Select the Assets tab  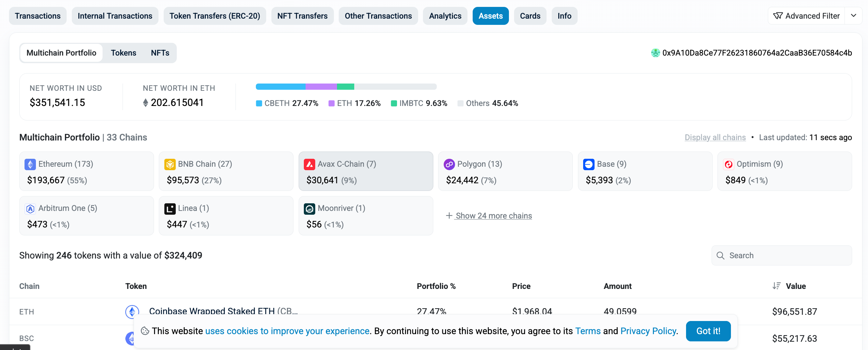click(x=491, y=16)
